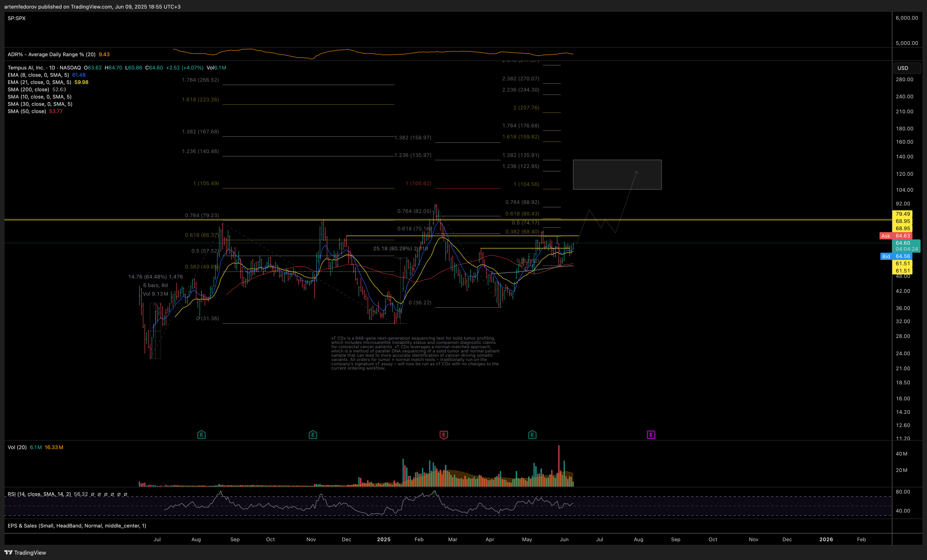The image size is (927, 560).
Task: Select the Vol (20) indicator legend
Action: click(x=35, y=447)
